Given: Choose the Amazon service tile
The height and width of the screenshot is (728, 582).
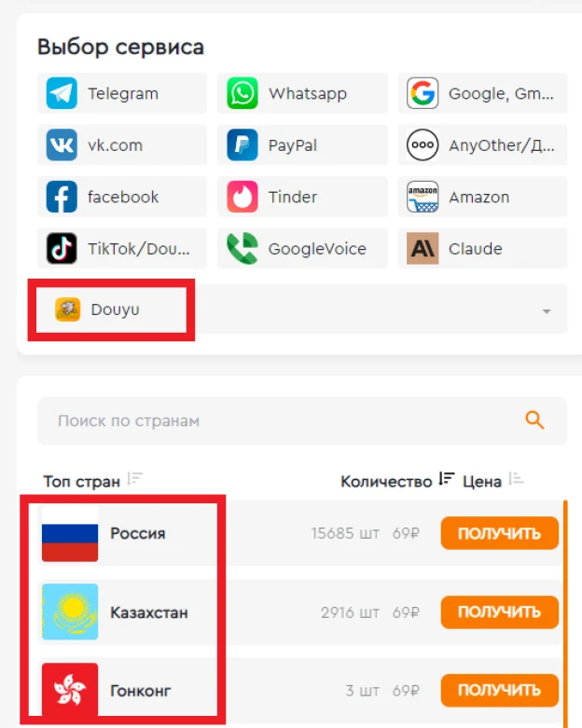Looking at the screenshot, I should coord(482,197).
